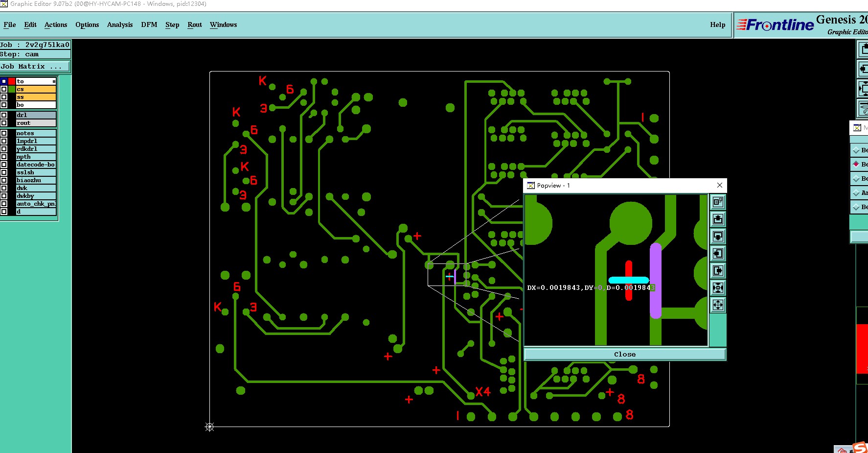
Task: Open the DFM menu
Action: click(x=149, y=24)
